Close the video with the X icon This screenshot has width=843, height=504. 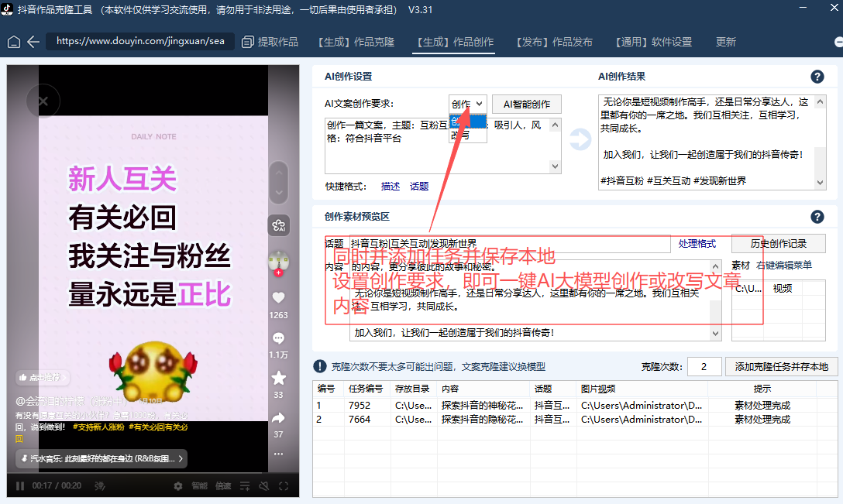tap(43, 101)
